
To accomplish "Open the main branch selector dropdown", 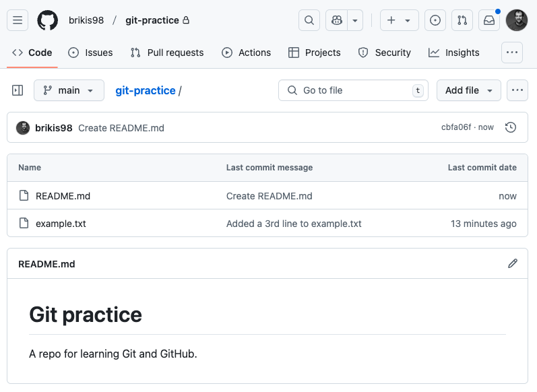I will (x=69, y=90).
